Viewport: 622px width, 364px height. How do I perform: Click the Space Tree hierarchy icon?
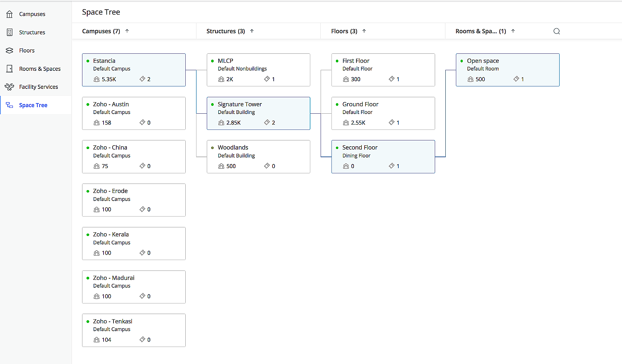tap(10, 105)
